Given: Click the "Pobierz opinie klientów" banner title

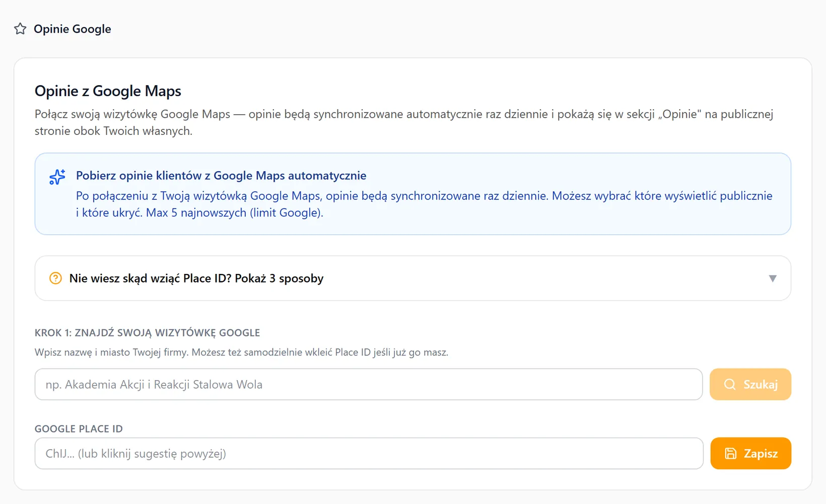Looking at the screenshot, I should pyautogui.click(x=221, y=175).
